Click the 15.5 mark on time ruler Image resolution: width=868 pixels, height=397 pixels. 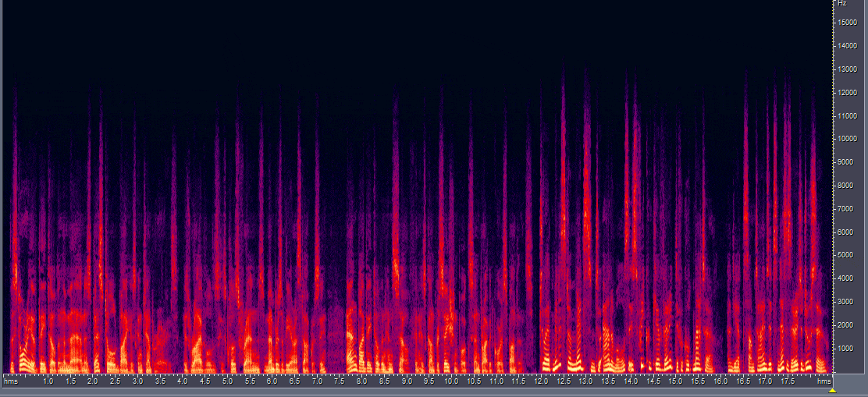698,381
